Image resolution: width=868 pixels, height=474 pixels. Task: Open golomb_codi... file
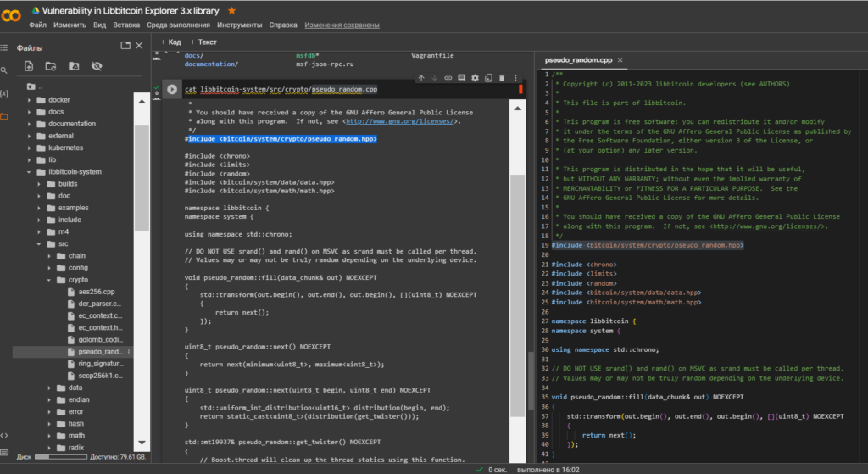point(100,340)
